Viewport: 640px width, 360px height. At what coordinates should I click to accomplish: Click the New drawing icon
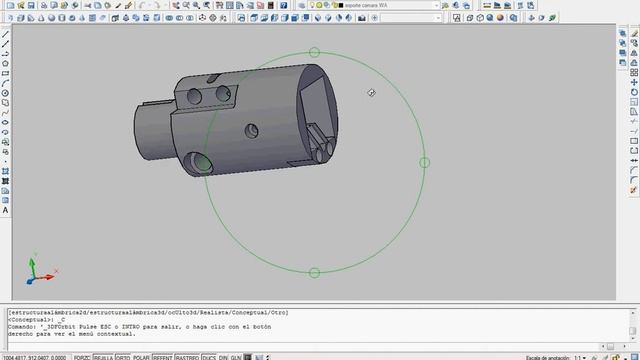(11, 5)
